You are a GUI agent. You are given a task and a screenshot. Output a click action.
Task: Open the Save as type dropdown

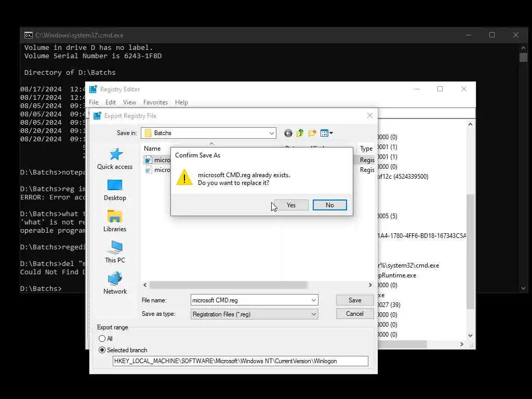[x=255, y=314]
